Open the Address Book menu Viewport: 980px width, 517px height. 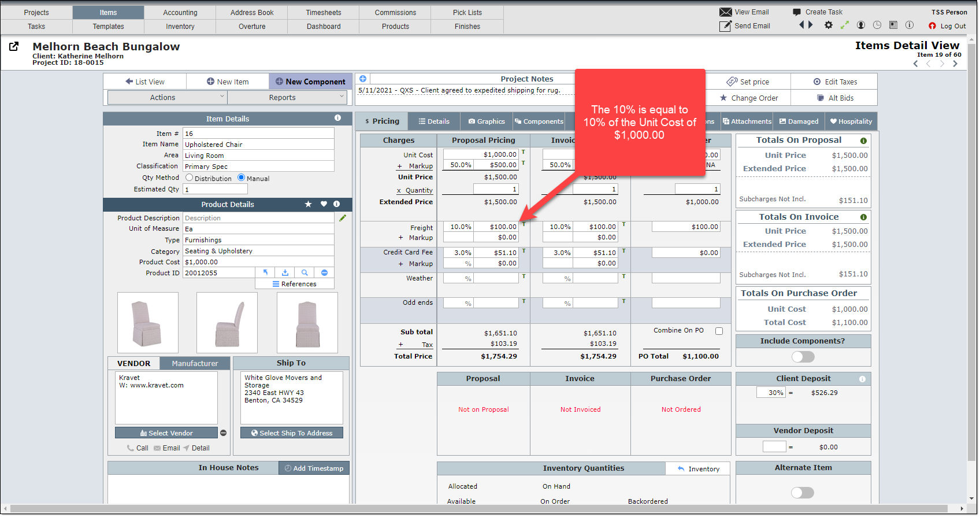click(x=252, y=13)
